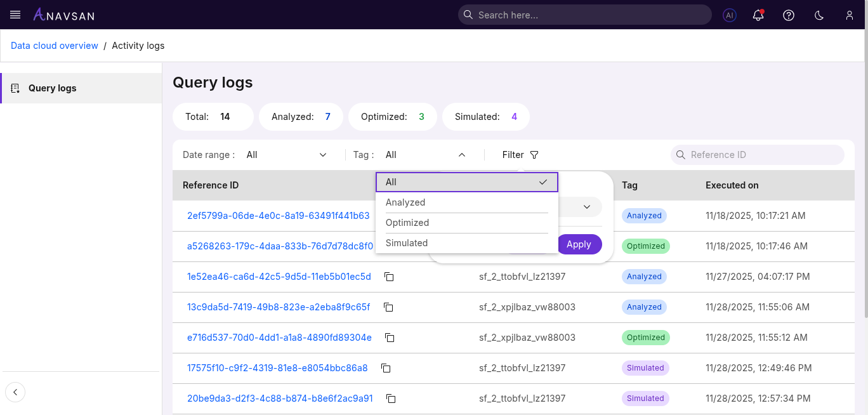
Task: Click the Filter funnel icon
Action: 534,155
